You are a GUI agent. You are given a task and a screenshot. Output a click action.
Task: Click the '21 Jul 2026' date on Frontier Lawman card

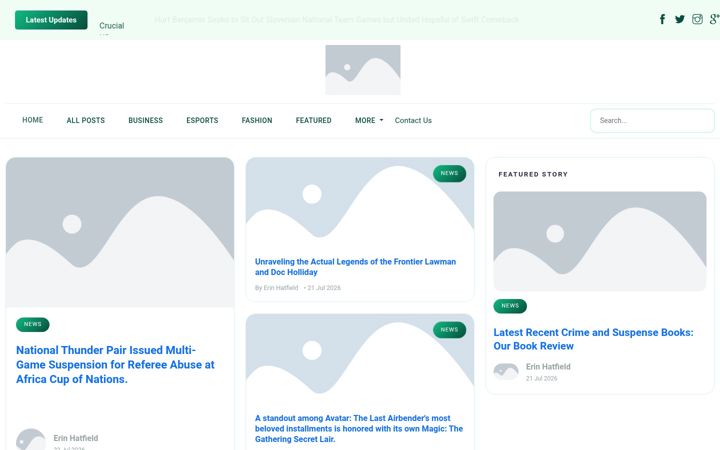(324, 288)
